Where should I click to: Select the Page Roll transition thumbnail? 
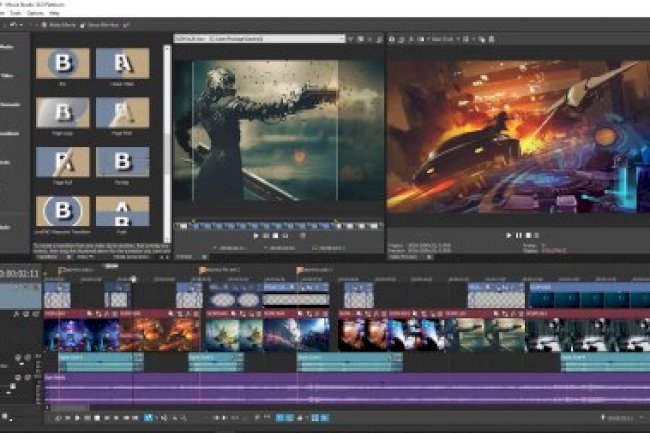(63, 162)
